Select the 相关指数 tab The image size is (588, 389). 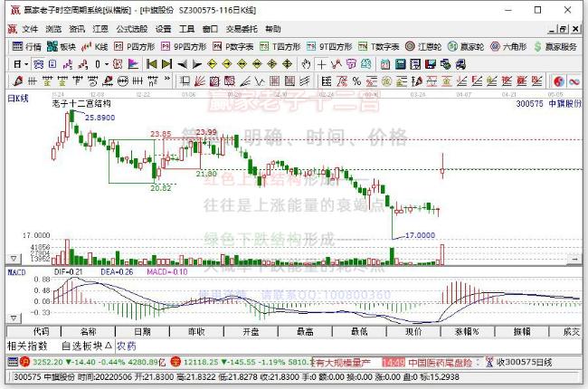click(27, 346)
